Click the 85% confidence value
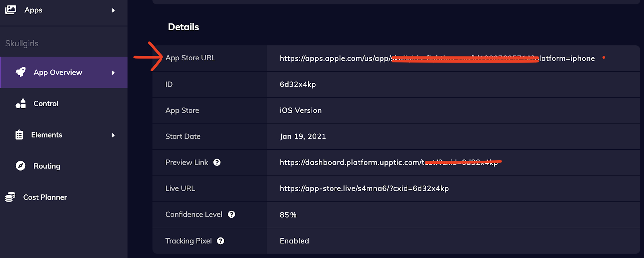644x258 pixels. 288,215
